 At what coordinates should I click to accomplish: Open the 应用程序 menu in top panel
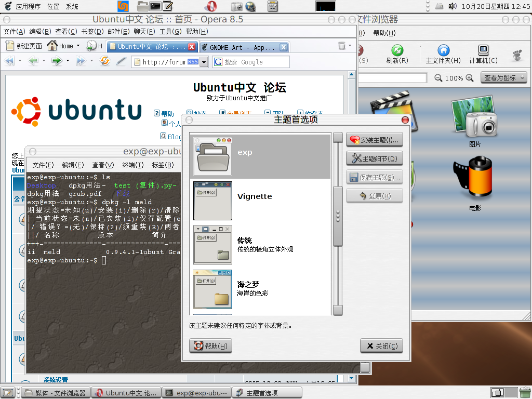pyautogui.click(x=28, y=6)
